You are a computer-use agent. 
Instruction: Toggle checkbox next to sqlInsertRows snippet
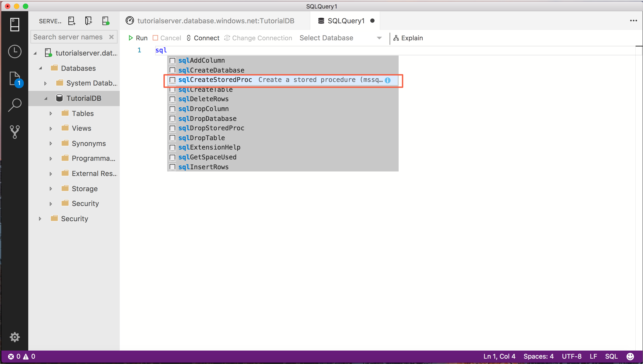[x=172, y=167]
